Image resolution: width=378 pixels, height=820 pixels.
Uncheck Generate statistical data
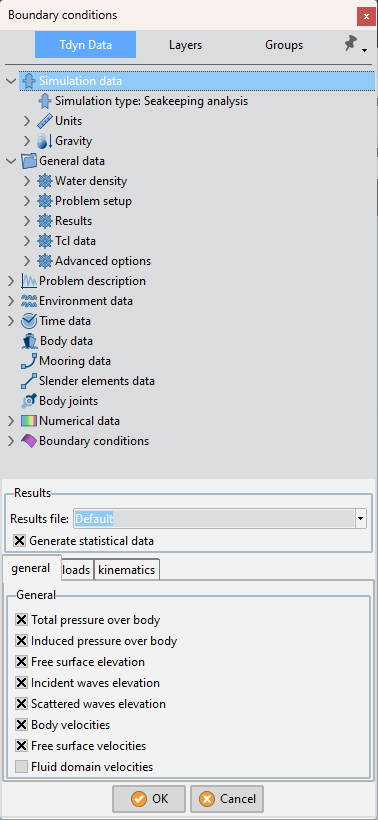click(19, 541)
